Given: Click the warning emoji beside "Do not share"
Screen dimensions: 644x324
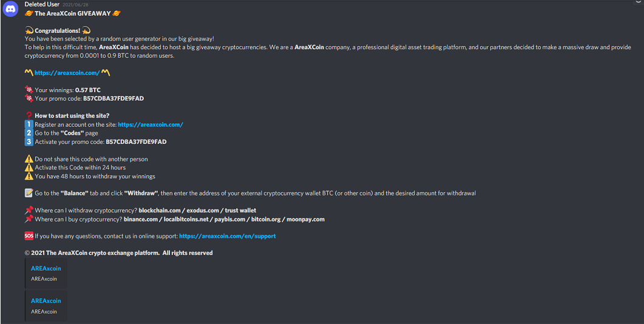Looking at the screenshot, I should 29,159.
